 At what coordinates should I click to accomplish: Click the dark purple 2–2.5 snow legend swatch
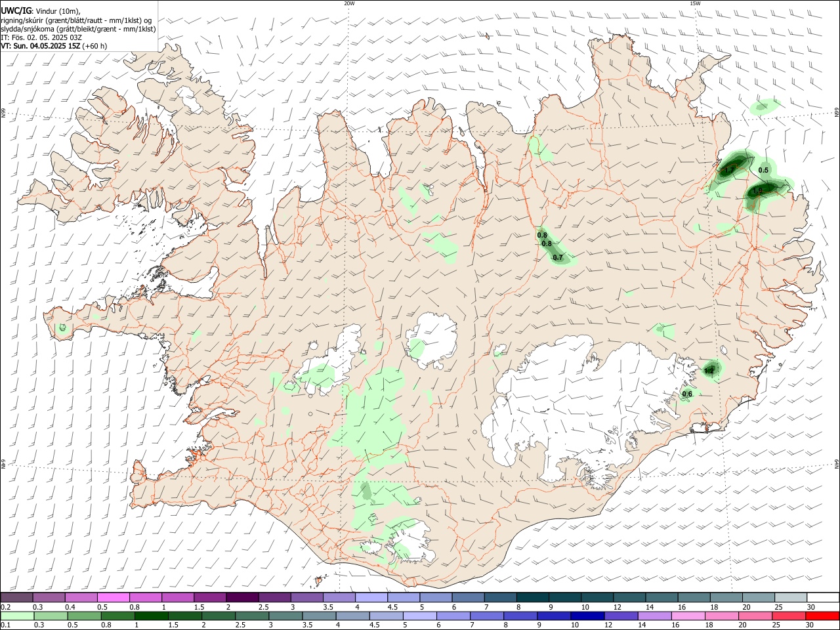click(x=242, y=598)
